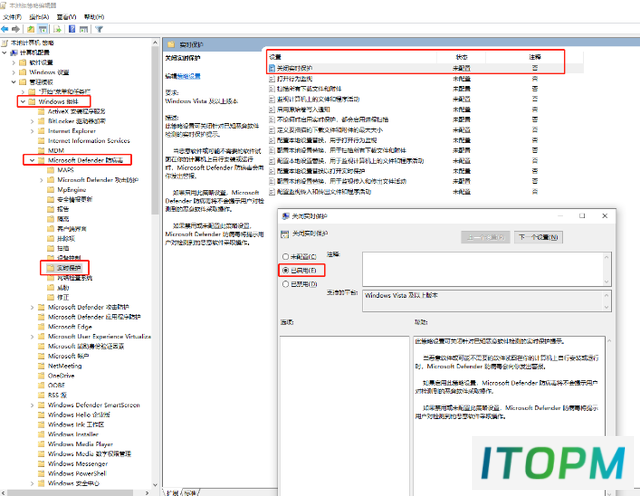Click the 下一个设置(N) button
The width and height of the screenshot is (640, 496).
[x=538, y=237]
